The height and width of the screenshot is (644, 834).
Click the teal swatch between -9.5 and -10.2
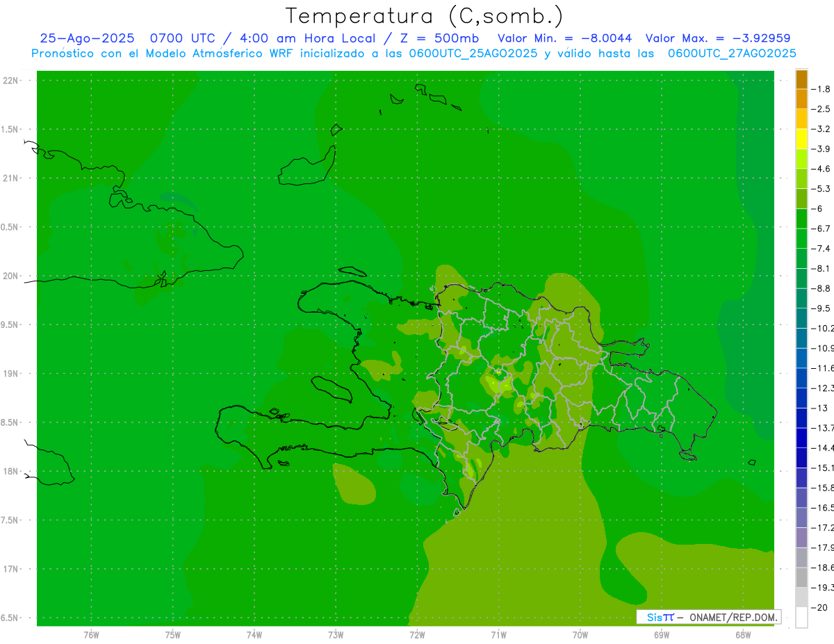[x=801, y=318]
